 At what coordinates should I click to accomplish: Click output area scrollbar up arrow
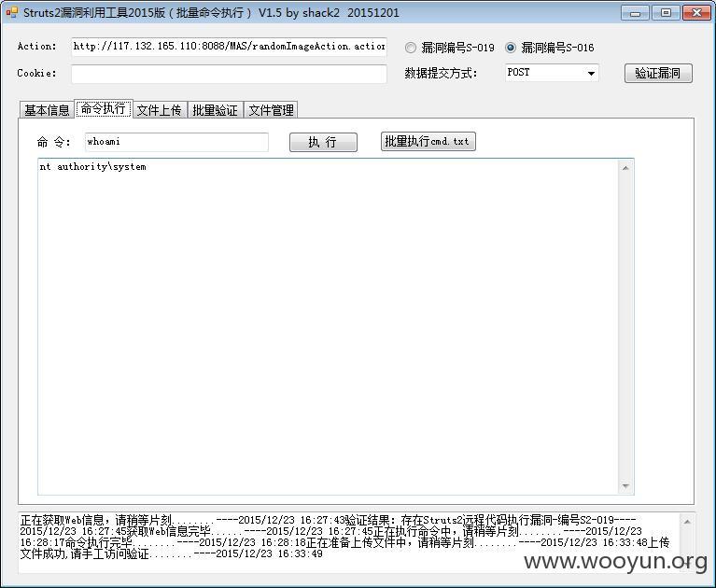(x=625, y=168)
